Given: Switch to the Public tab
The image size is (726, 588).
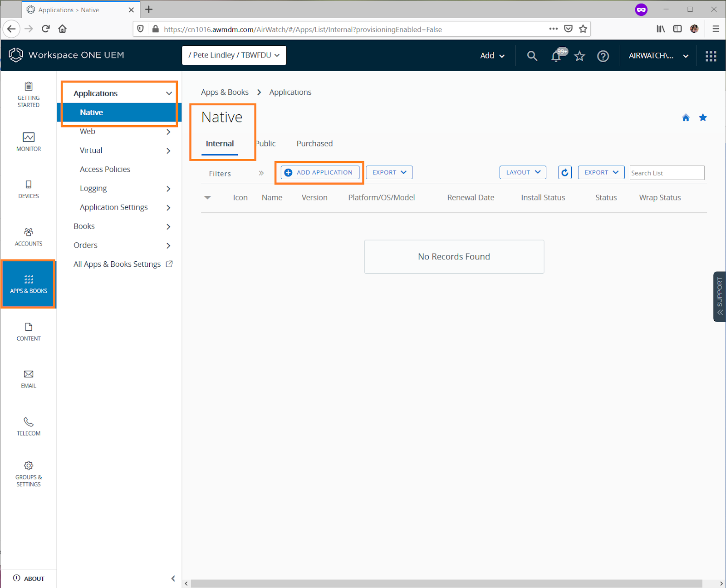Looking at the screenshot, I should (265, 144).
